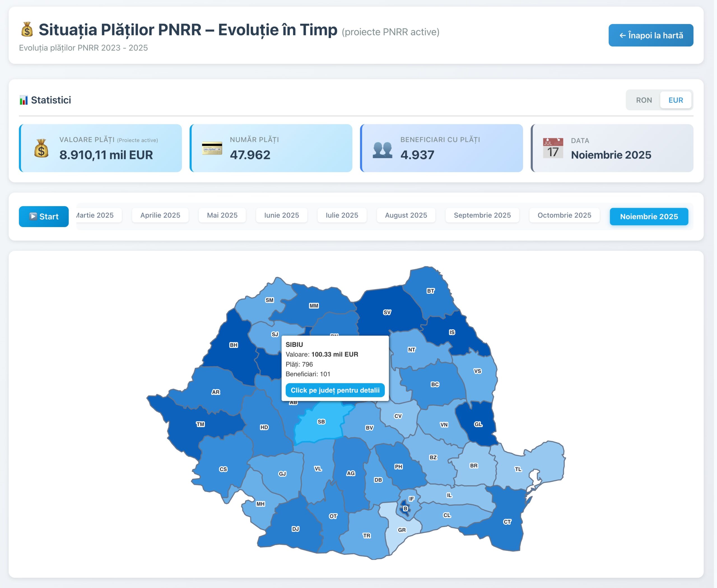
Task: Select the Mai 2025 month
Action: 222,215
